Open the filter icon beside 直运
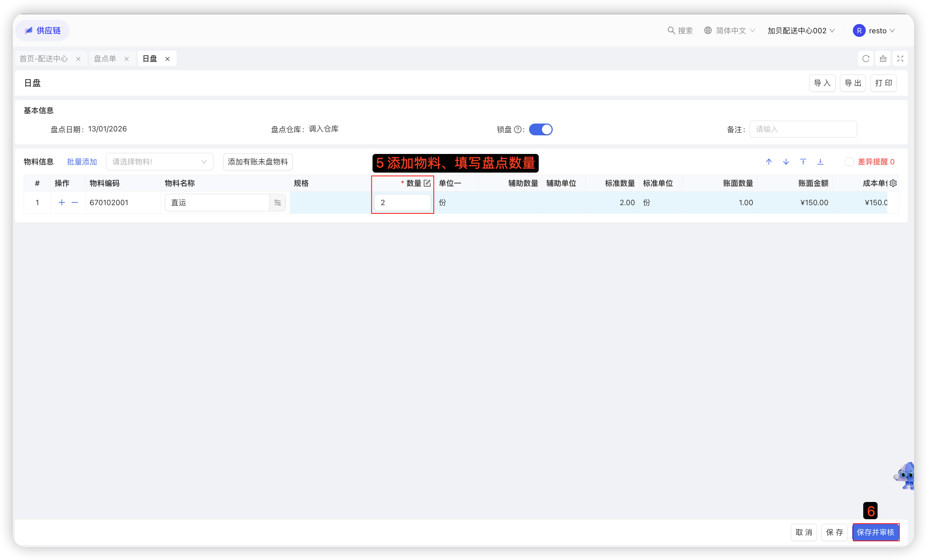Screen dimensions: 927x560 pyautogui.click(x=278, y=203)
